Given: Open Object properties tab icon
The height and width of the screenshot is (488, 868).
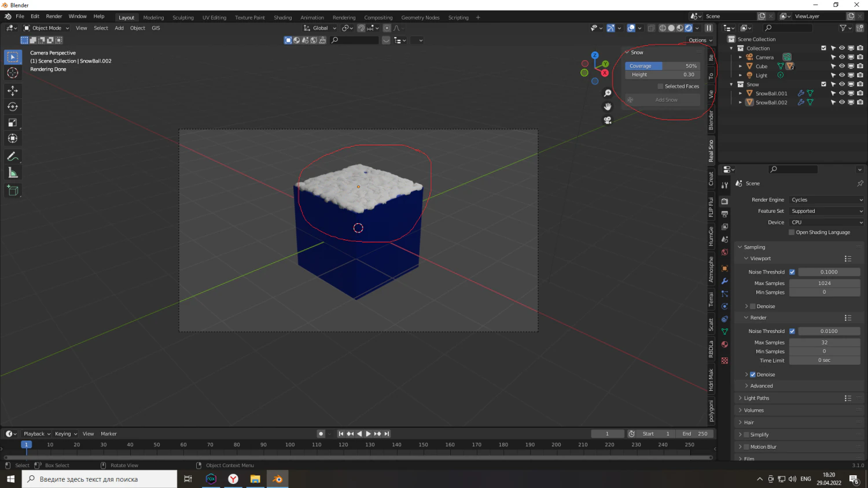Looking at the screenshot, I should [x=724, y=268].
